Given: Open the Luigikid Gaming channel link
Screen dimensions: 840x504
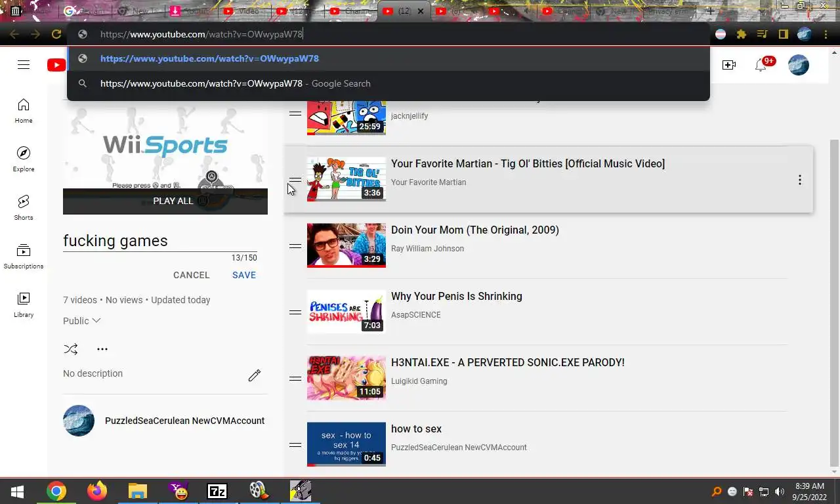Looking at the screenshot, I should [x=419, y=381].
